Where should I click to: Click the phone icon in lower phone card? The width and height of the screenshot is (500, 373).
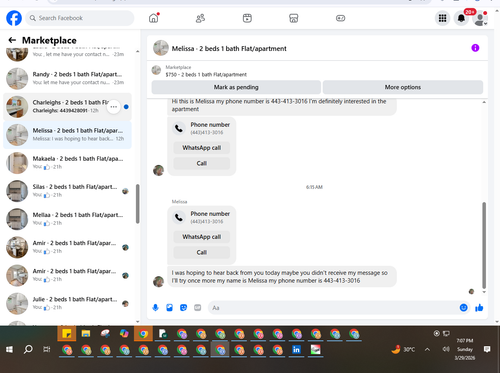click(x=179, y=217)
